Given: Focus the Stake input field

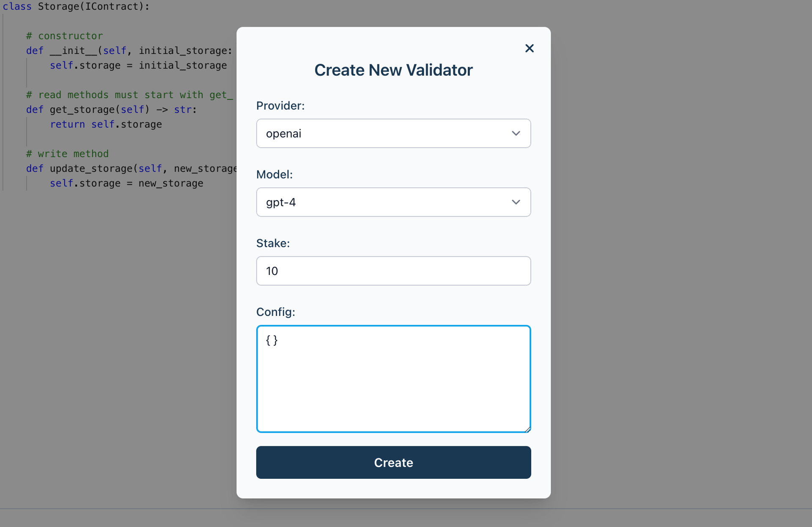Looking at the screenshot, I should [393, 271].
